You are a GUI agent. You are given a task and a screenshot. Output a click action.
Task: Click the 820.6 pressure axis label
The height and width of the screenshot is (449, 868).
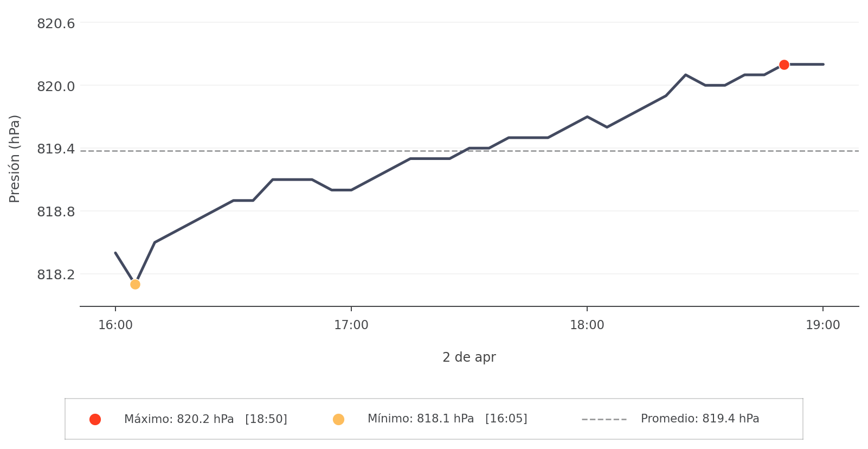(56, 24)
